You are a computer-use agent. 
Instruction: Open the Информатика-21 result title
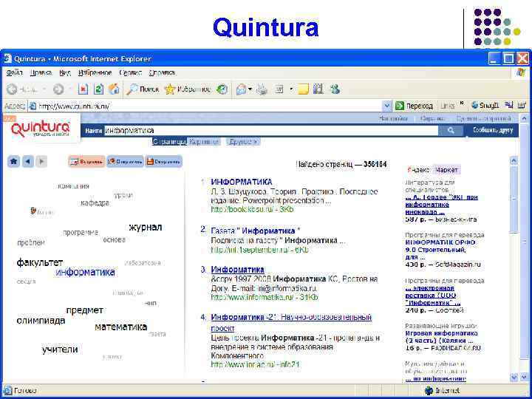291,323
